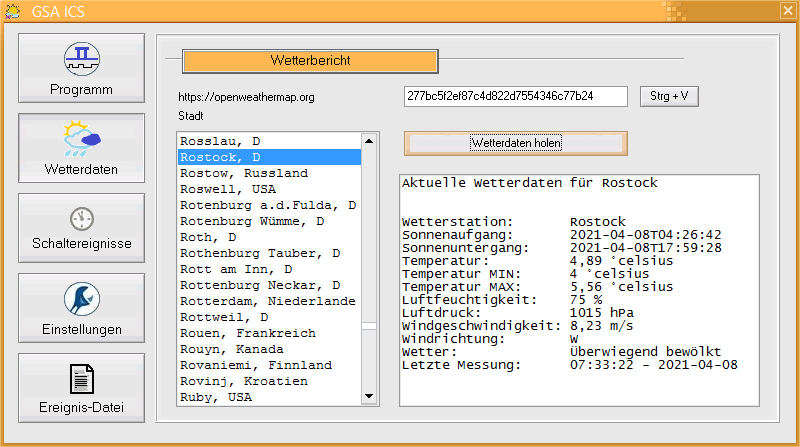Click the Letzte Messung value 07:33:22 - 2021-04-08

(654, 365)
